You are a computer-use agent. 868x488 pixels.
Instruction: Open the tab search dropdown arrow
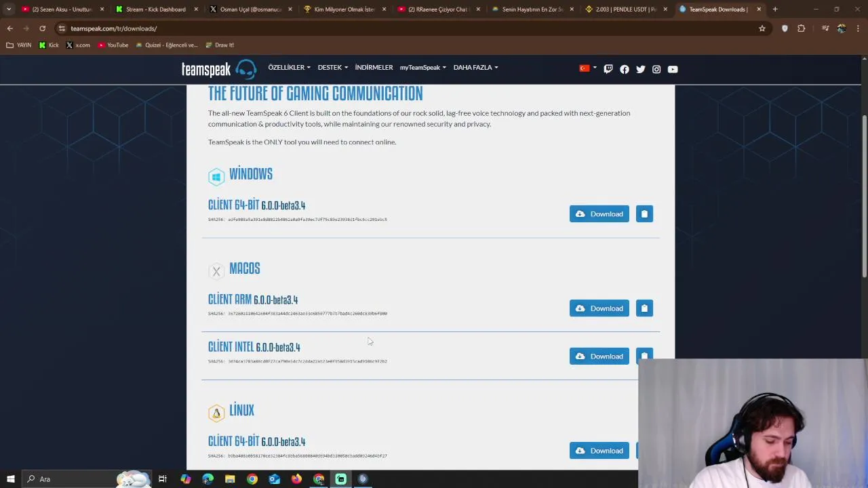pos(9,9)
